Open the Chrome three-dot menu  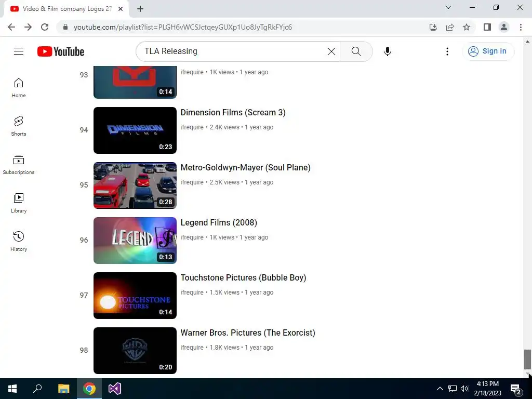pyautogui.click(x=521, y=27)
